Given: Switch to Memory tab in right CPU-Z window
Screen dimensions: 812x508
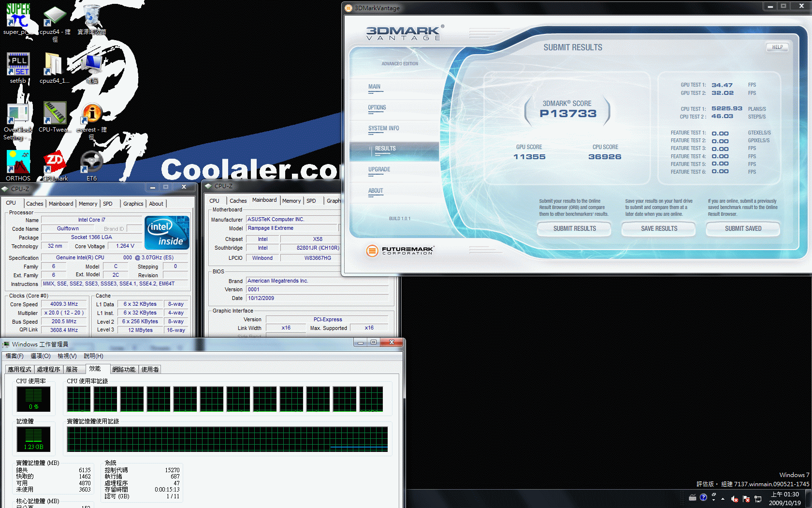Looking at the screenshot, I should [291, 201].
